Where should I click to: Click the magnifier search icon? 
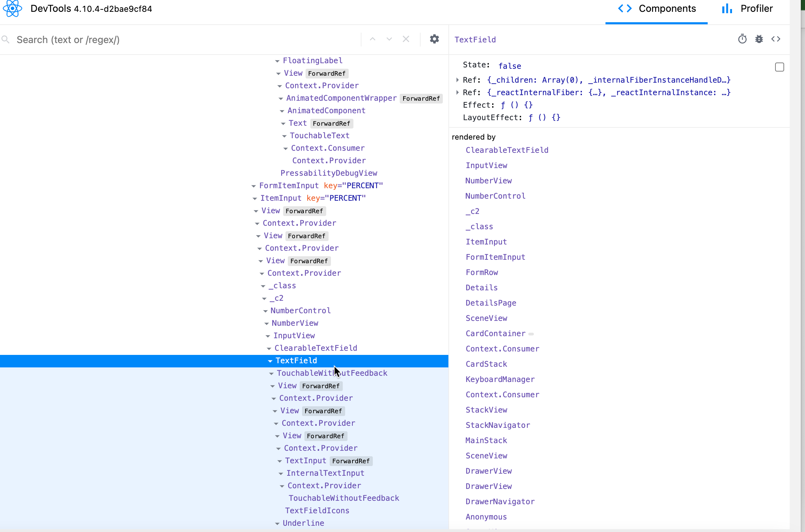coord(6,40)
